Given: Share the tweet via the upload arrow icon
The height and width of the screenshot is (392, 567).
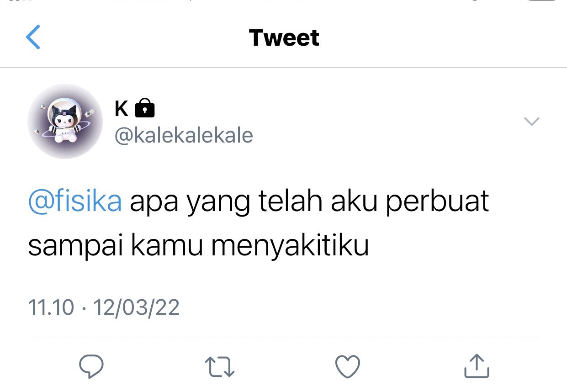Looking at the screenshot, I should pyautogui.click(x=477, y=366).
